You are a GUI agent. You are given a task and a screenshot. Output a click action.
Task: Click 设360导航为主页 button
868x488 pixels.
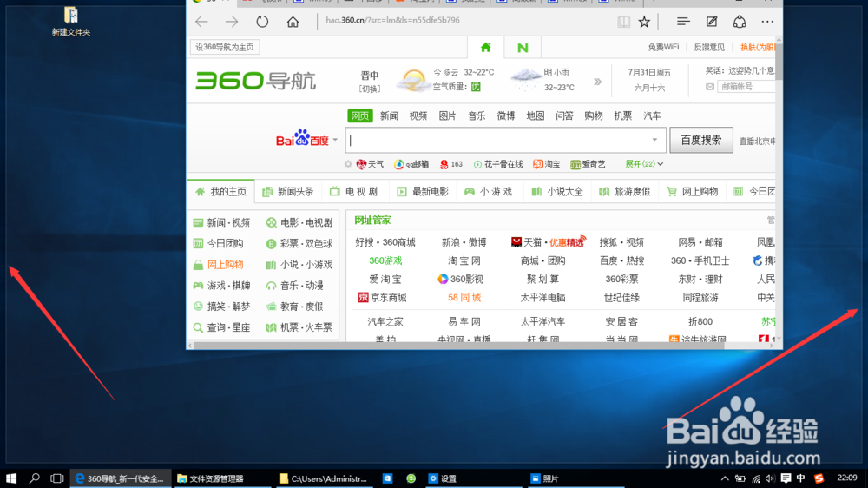[x=225, y=47]
